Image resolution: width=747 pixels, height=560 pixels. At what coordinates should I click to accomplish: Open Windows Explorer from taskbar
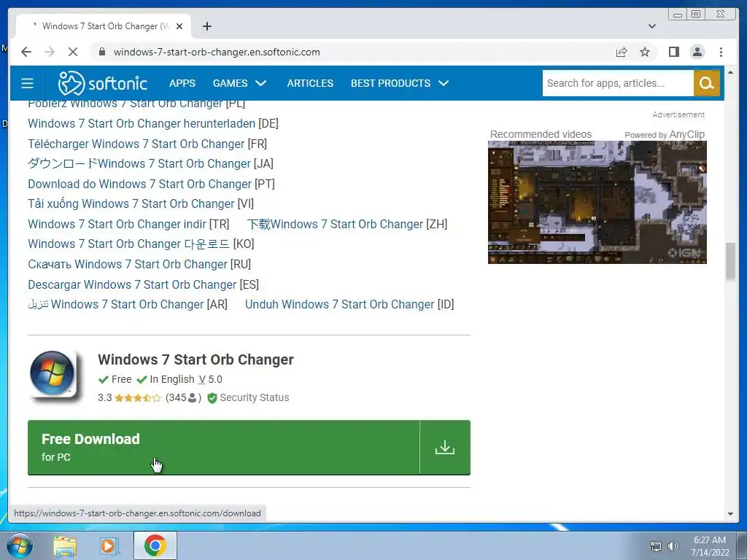65,545
